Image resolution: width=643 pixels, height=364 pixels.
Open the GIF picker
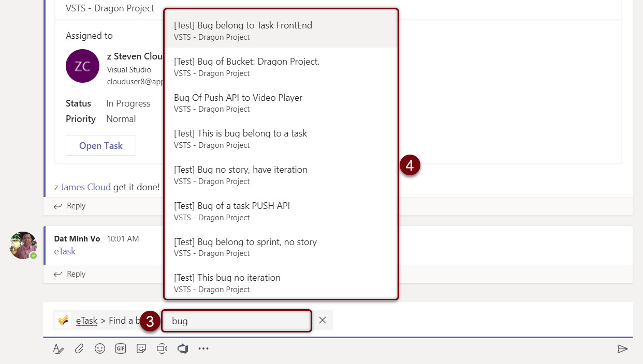(121, 349)
